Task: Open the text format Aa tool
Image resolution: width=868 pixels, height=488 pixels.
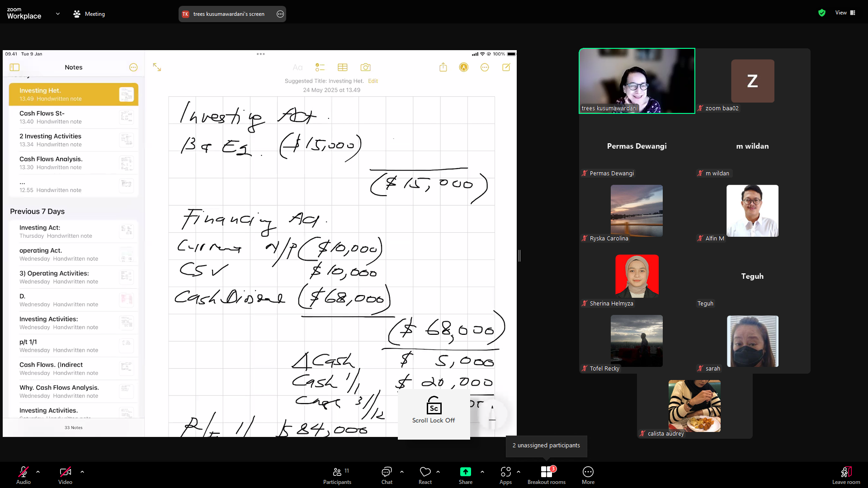Action: (x=297, y=67)
